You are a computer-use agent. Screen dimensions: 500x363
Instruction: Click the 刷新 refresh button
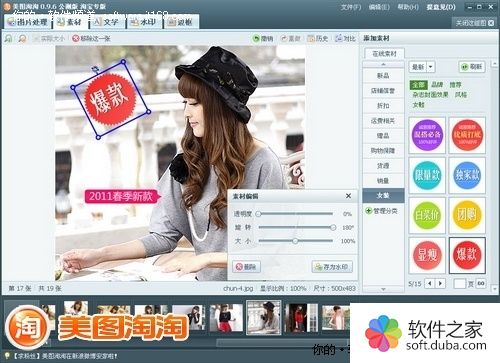pyautogui.click(x=472, y=67)
